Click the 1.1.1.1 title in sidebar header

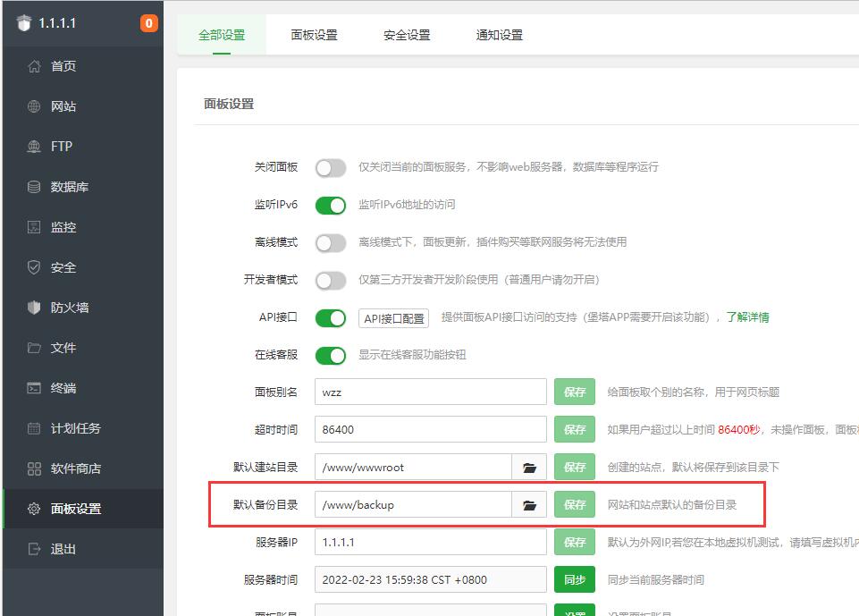coord(57,23)
